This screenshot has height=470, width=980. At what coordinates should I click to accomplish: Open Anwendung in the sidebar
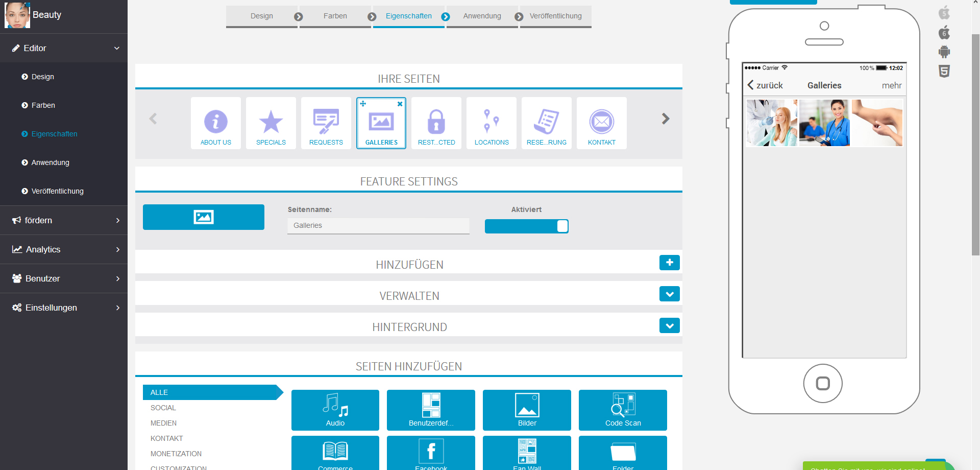[64, 162]
